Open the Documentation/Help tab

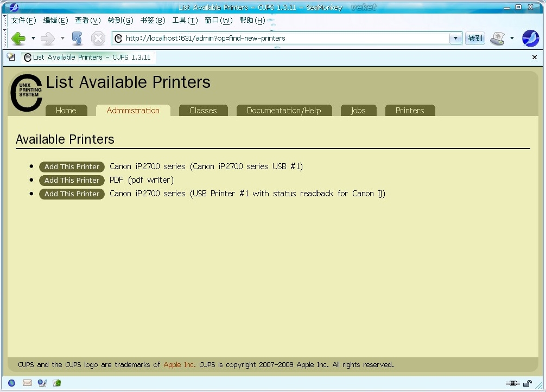pos(284,111)
